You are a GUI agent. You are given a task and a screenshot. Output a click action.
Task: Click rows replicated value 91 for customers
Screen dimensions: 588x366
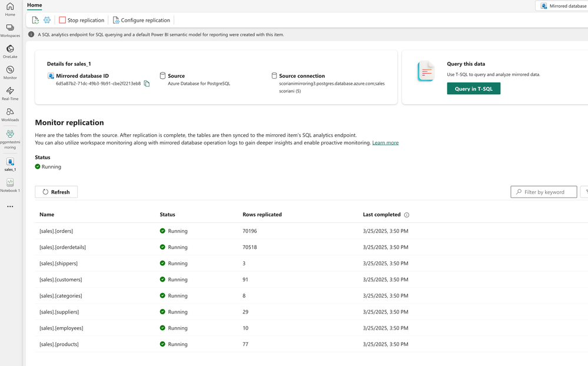(245, 280)
